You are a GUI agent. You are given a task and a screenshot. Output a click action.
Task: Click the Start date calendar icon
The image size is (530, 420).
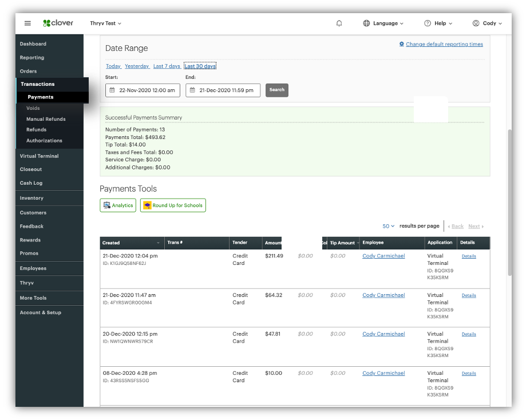click(112, 90)
